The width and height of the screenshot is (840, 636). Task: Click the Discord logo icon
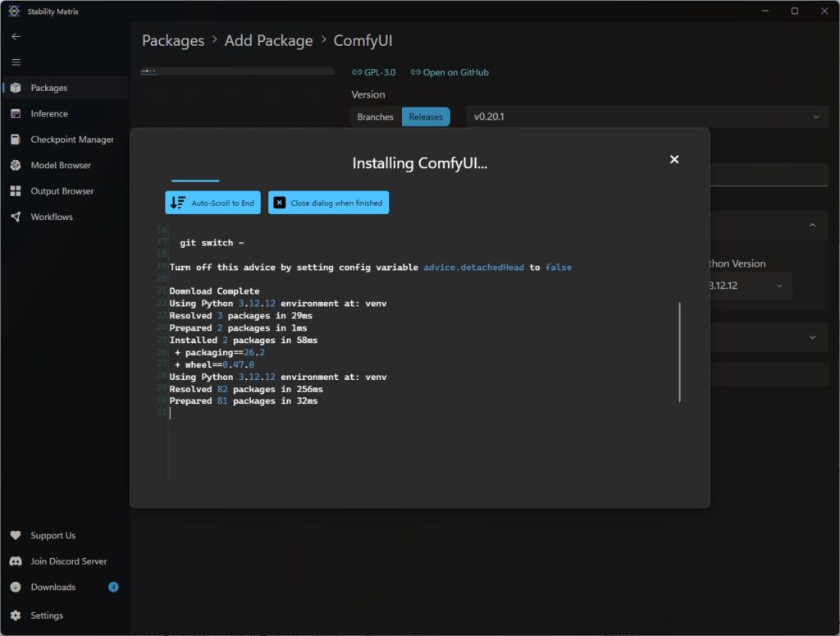click(x=16, y=561)
